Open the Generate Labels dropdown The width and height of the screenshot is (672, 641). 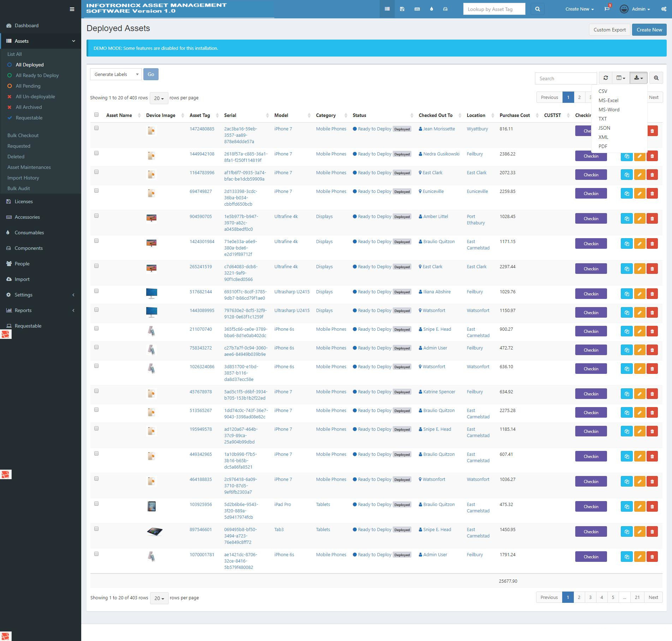[x=116, y=74]
